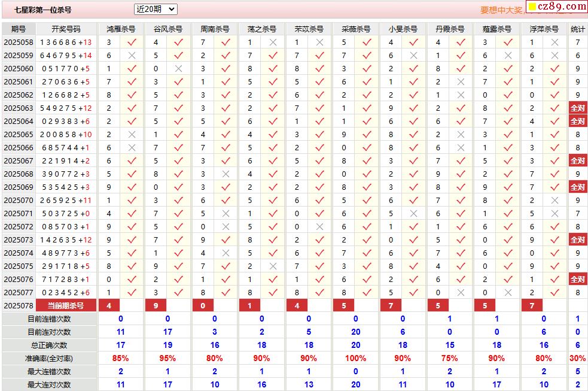Select the red current-period number 4 under 鸿雁杀号
This screenshot has width=588, height=391.
coord(109,305)
